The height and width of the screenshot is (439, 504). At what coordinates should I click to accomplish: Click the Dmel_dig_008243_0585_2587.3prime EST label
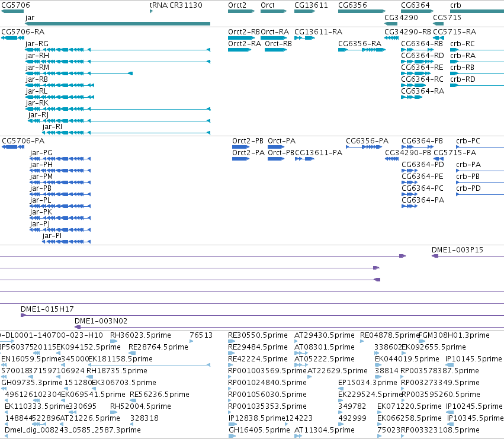[x=73, y=430]
